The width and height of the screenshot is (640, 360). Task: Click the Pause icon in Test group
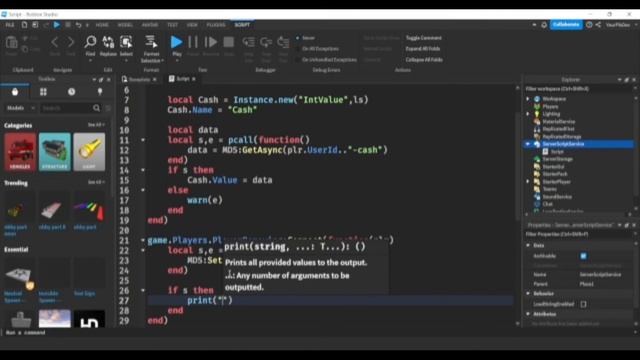coord(193,42)
